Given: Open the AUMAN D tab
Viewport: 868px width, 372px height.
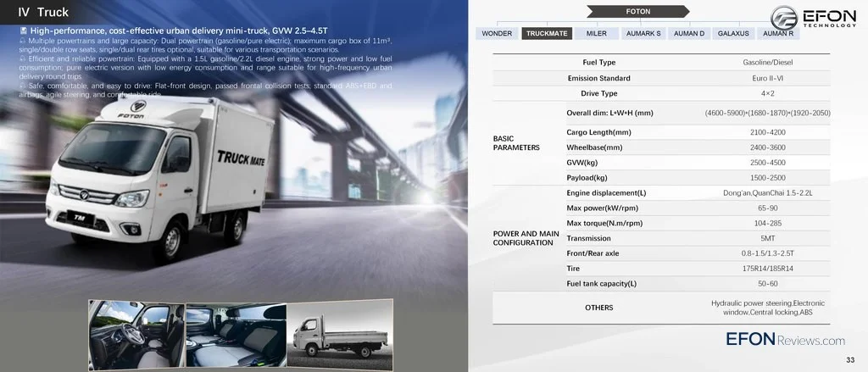Looking at the screenshot, I should (689, 33).
